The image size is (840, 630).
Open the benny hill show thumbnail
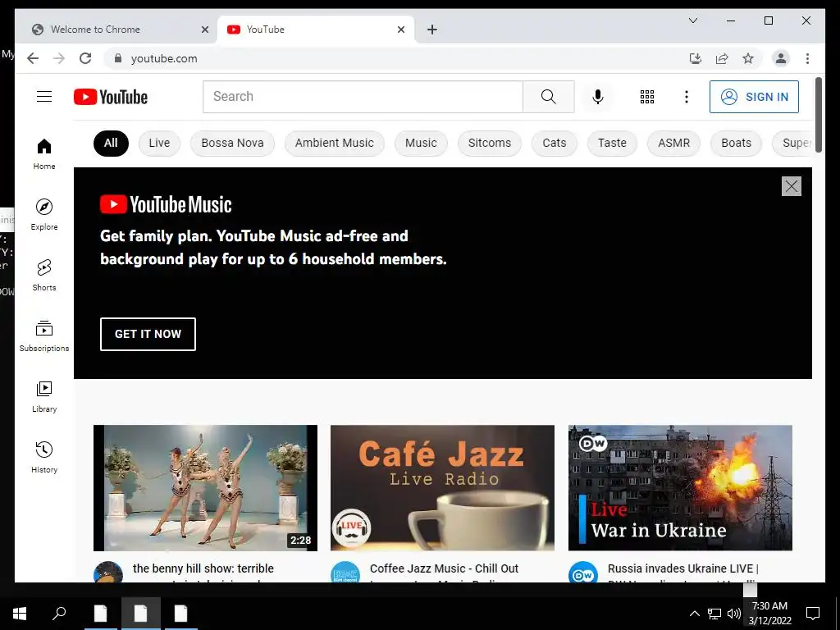coord(205,487)
